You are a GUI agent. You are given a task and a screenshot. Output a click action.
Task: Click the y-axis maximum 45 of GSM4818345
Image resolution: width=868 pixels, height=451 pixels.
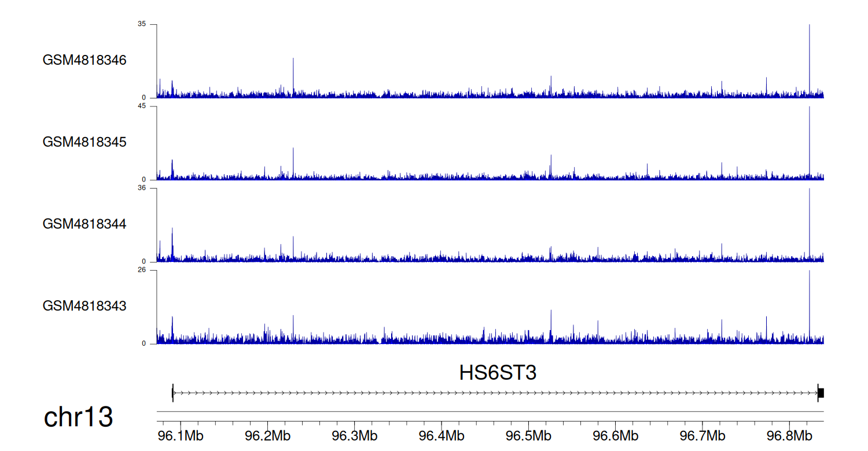pos(142,106)
